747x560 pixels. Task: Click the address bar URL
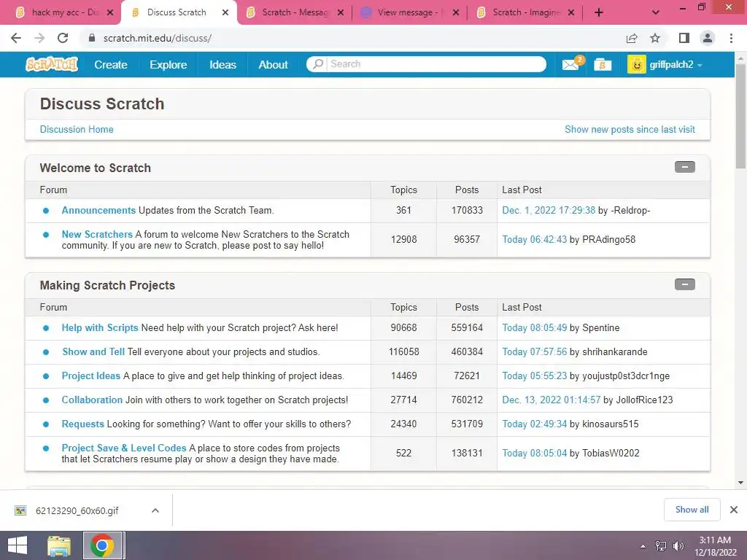pyautogui.click(x=158, y=38)
